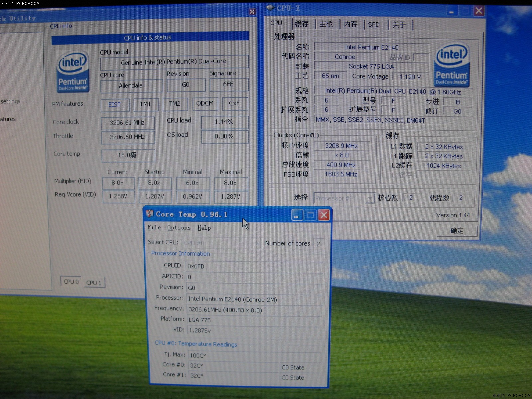532x399 pixels.
Task: Click the Minimal multiplier value 6.0x
Action: pos(193,183)
